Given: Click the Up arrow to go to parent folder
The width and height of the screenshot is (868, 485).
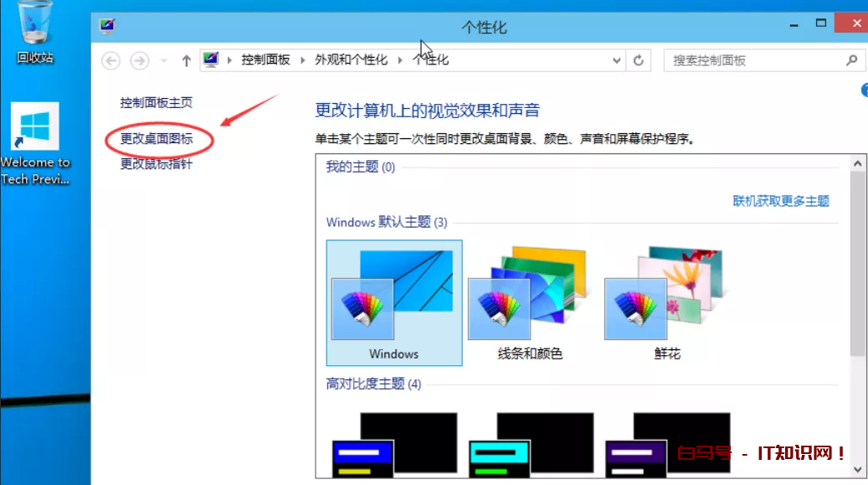Looking at the screenshot, I should click(x=186, y=59).
